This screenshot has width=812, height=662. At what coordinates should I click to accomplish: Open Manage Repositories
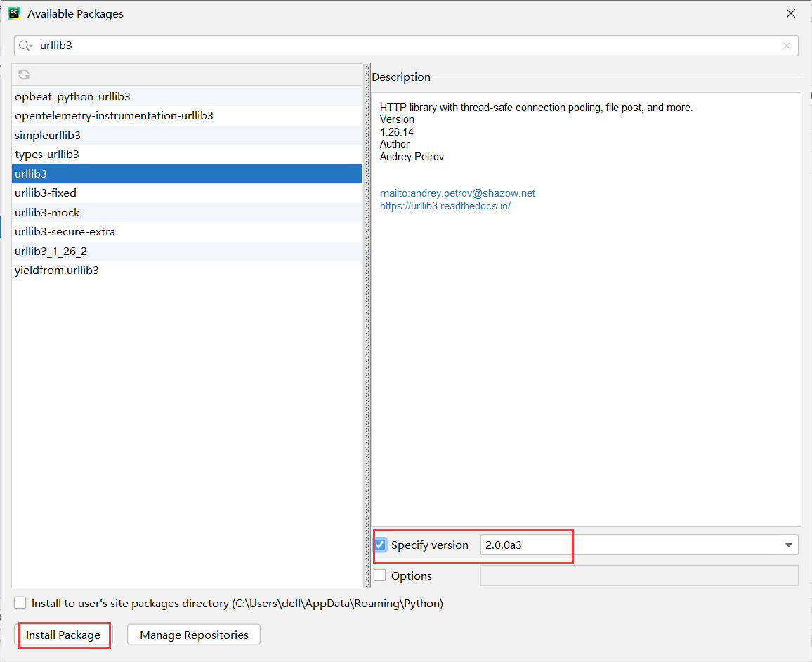click(193, 635)
